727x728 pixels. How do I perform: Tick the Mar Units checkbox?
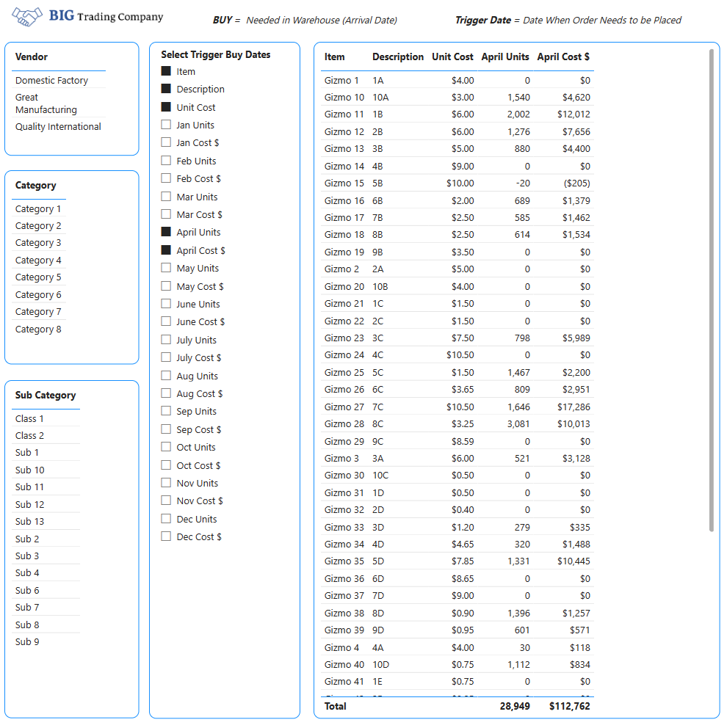(166, 197)
